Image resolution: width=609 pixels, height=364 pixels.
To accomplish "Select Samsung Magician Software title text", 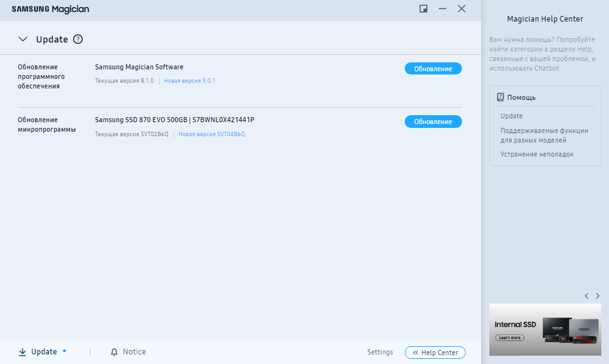I will pyautogui.click(x=139, y=67).
